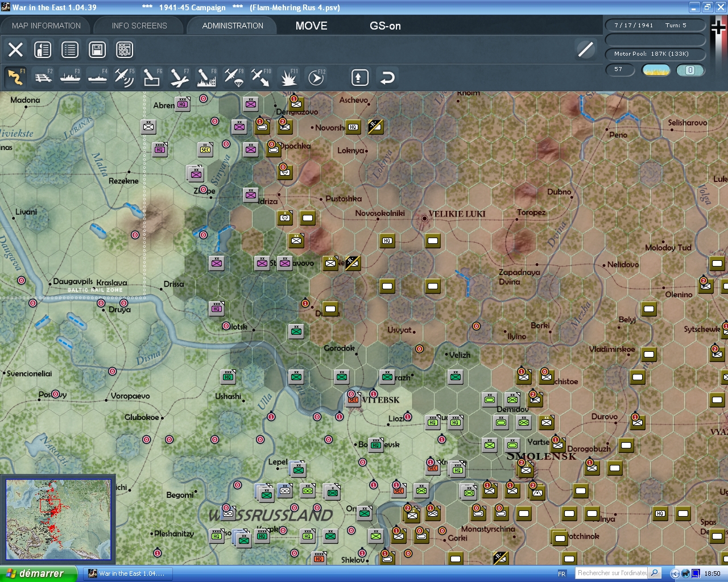This screenshot has height=582, width=728.
Task: Click the diagonal slash icon
Action: 585,49
